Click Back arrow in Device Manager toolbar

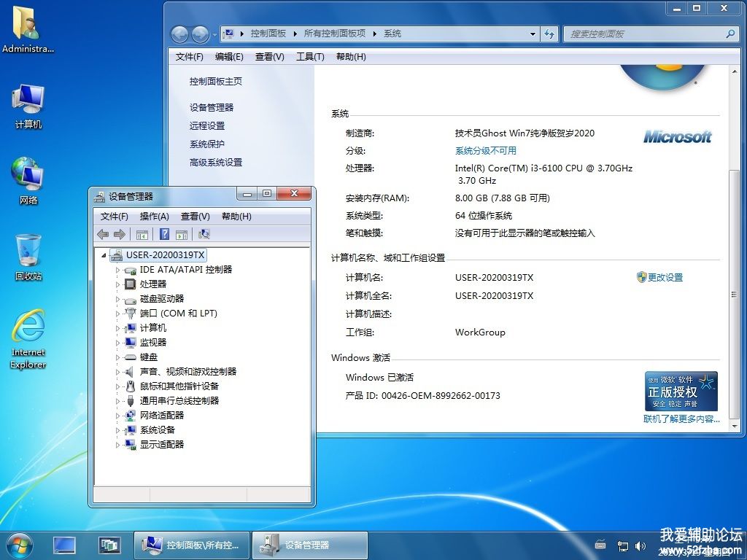point(103,234)
